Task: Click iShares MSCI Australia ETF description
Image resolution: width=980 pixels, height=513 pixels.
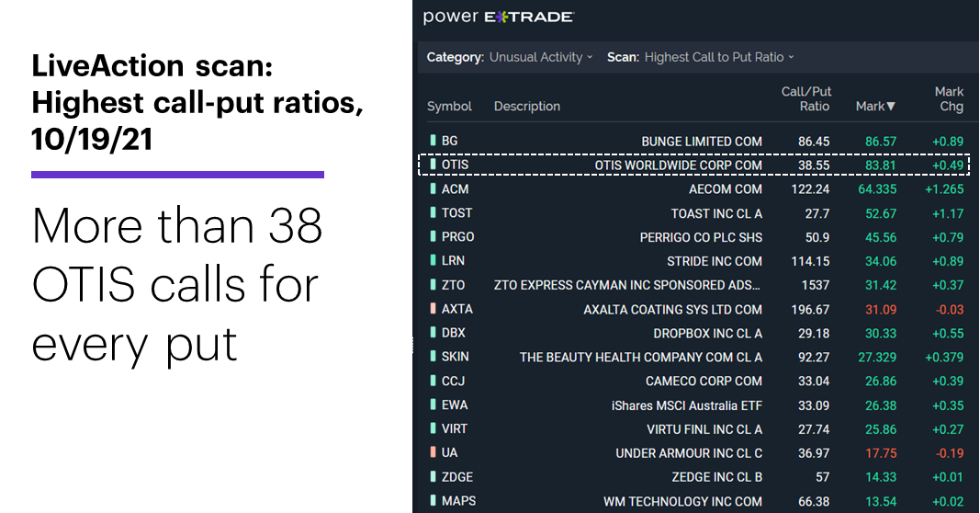Action: 687,405
